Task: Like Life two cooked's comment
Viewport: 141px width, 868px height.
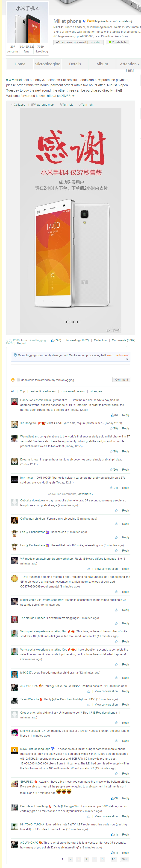Action: 116,741
